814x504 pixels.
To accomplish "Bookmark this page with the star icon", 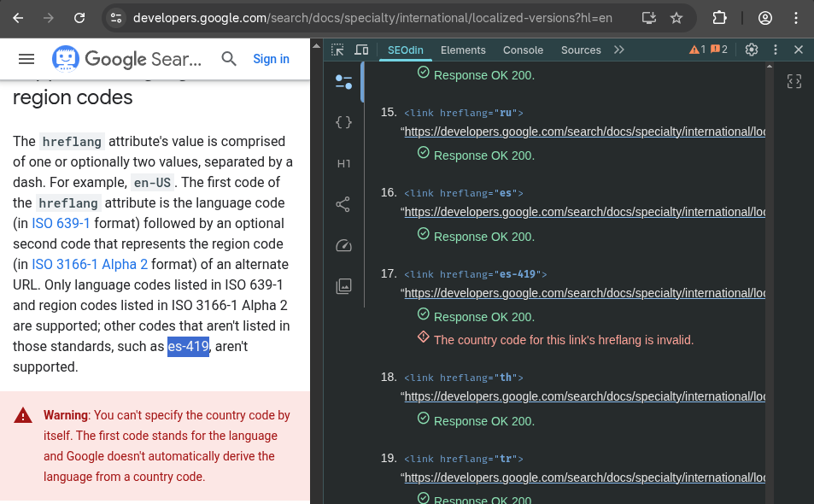I will 676,17.
